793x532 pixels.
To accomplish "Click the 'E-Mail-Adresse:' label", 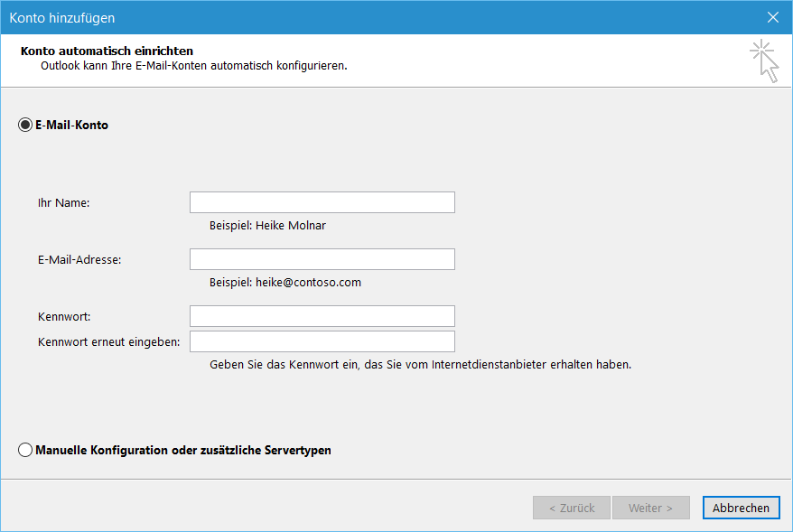I will click(x=79, y=260).
